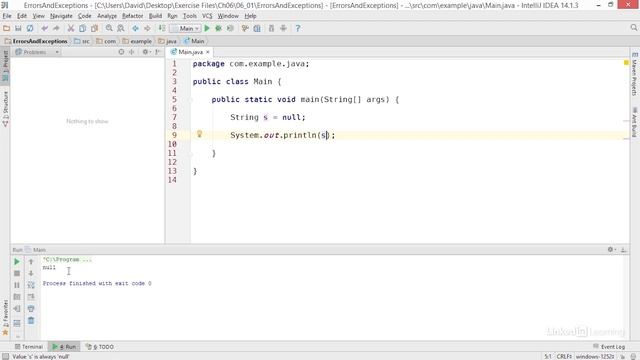Click the Synchronize toolbar icon

pos(30,28)
